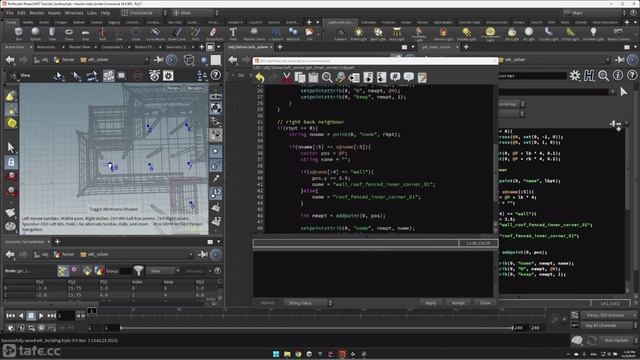This screenshot has width=640, height=360.
Task: Select the Torus shelf tool
Action: coord(69,33)
